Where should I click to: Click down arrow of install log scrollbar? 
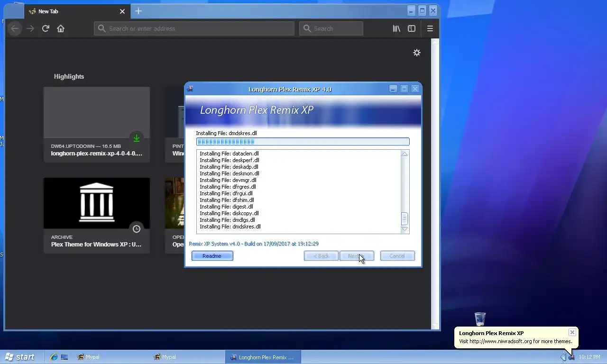tap(405, 229)
